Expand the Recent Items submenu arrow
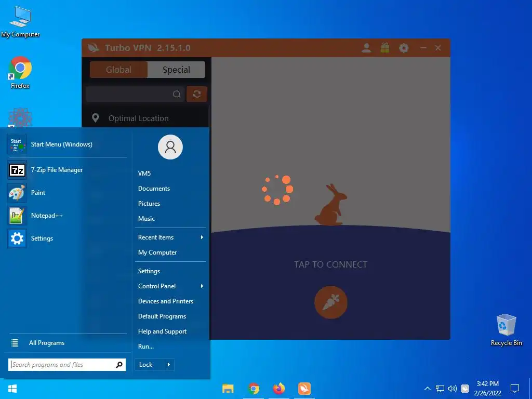Viewport: 532px width, 399px height. (202, 237)
